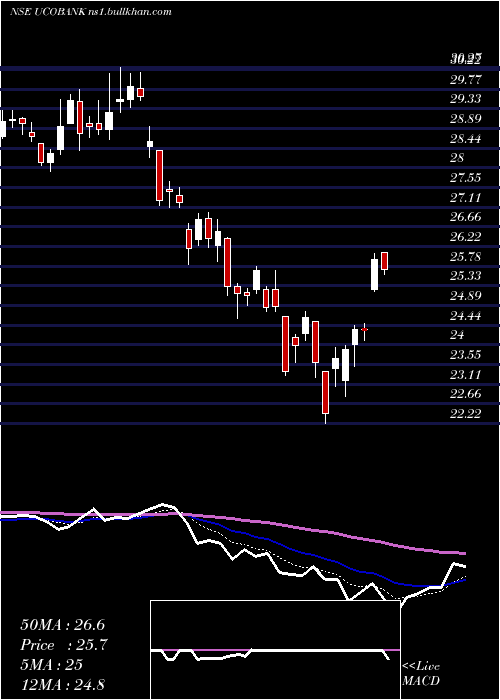Select the 22.66 price axis label

click(466, 394)
